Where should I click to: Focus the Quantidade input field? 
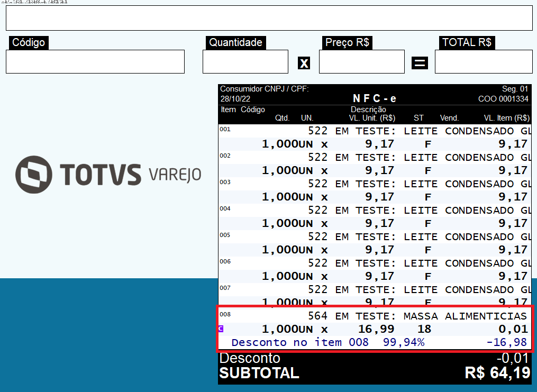click(x=245, y=61)
